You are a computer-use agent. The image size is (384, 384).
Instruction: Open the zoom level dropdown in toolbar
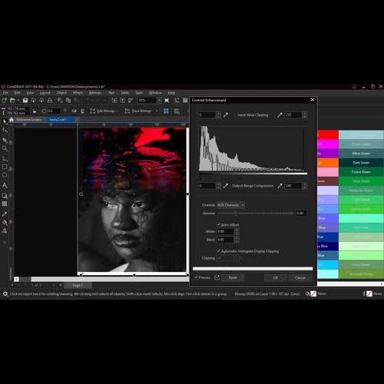tap(159, 100)
